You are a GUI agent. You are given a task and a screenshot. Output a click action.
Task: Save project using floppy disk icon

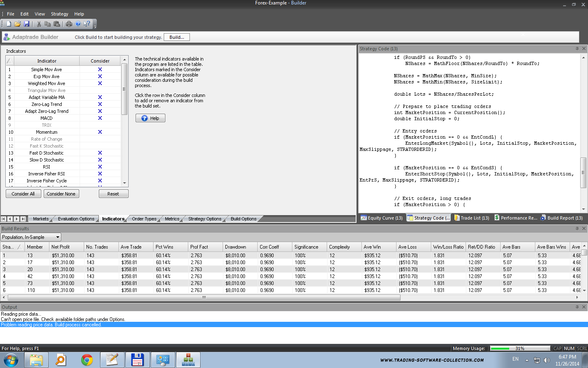click(x=27, y=24)
